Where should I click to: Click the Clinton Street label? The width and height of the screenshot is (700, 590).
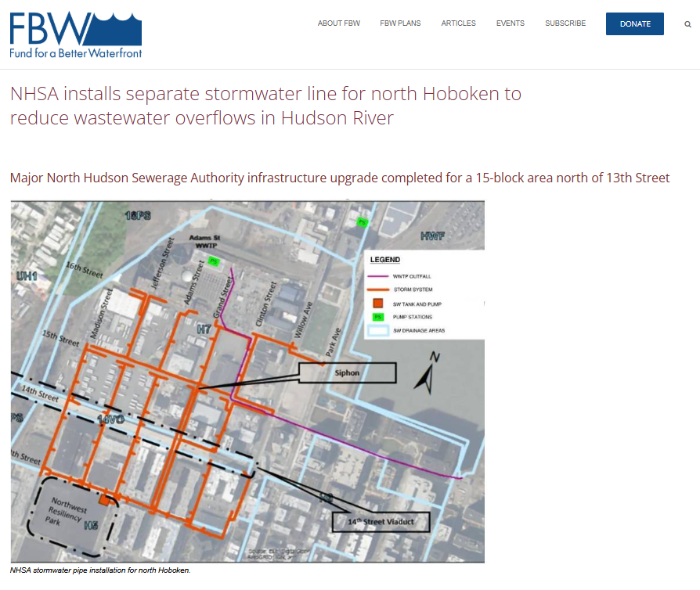[266, 304]
